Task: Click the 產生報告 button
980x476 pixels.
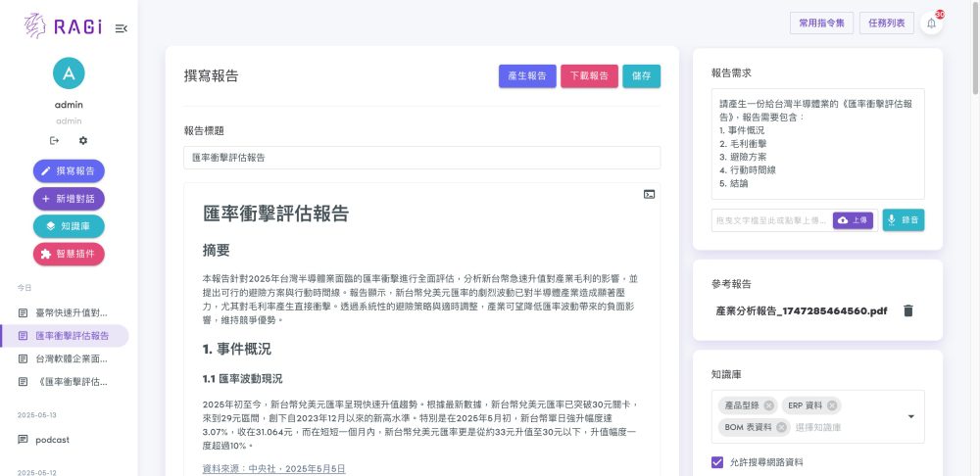Action: point(527,76)
